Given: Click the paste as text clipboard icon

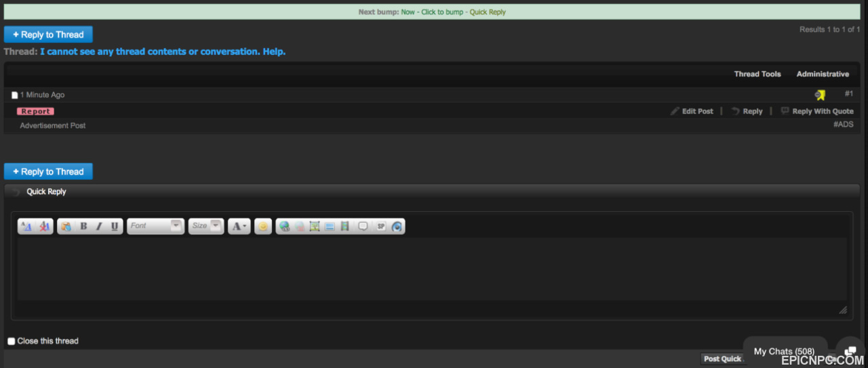Looking at the screenshot, I should tap(66, 226).
